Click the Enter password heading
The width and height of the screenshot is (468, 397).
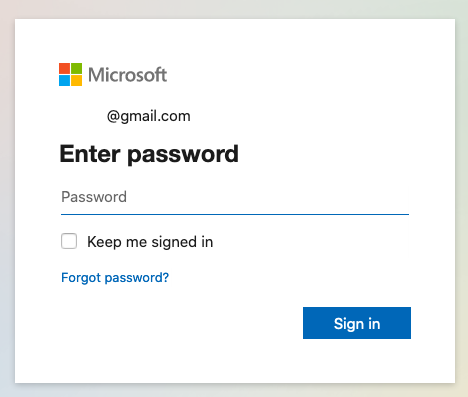(x=149, y=154)
